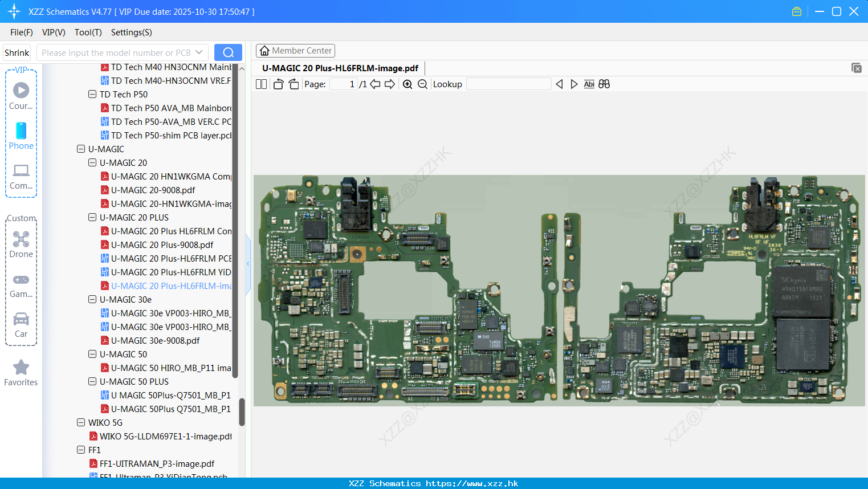Go to the next page arrow
The height and width of the screenshot is (489, 868).
(390, 84)
